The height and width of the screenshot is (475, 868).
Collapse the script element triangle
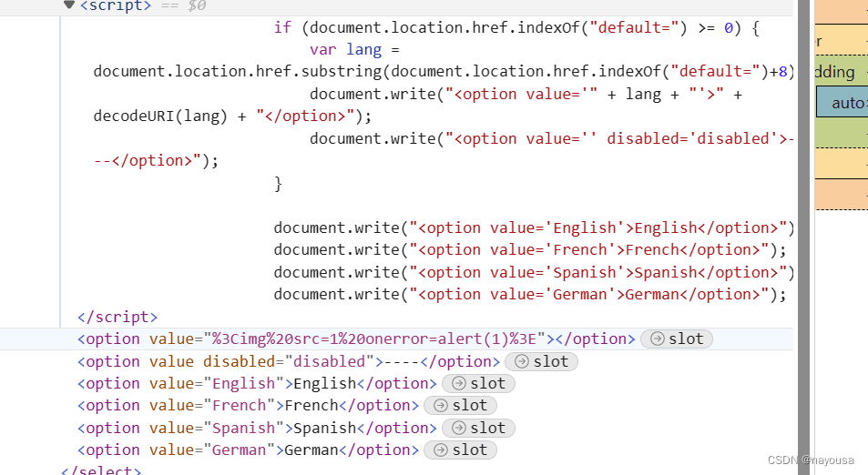coord(68,5)
